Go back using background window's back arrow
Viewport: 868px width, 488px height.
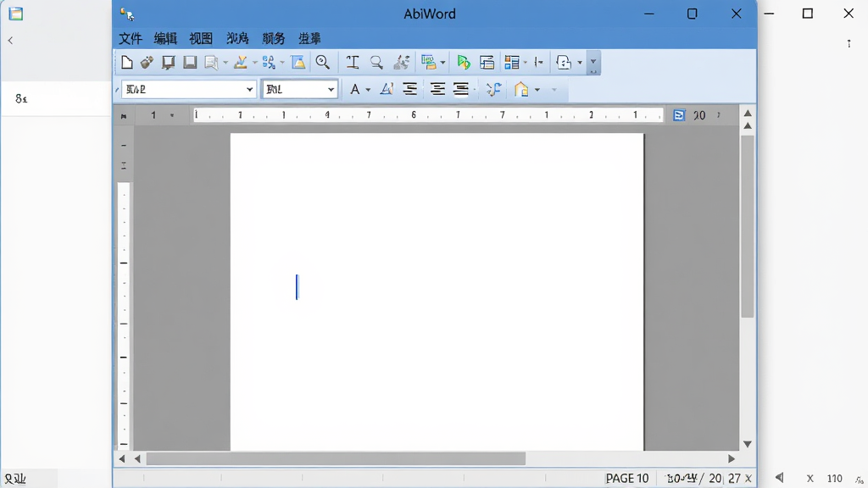point(10,41)
